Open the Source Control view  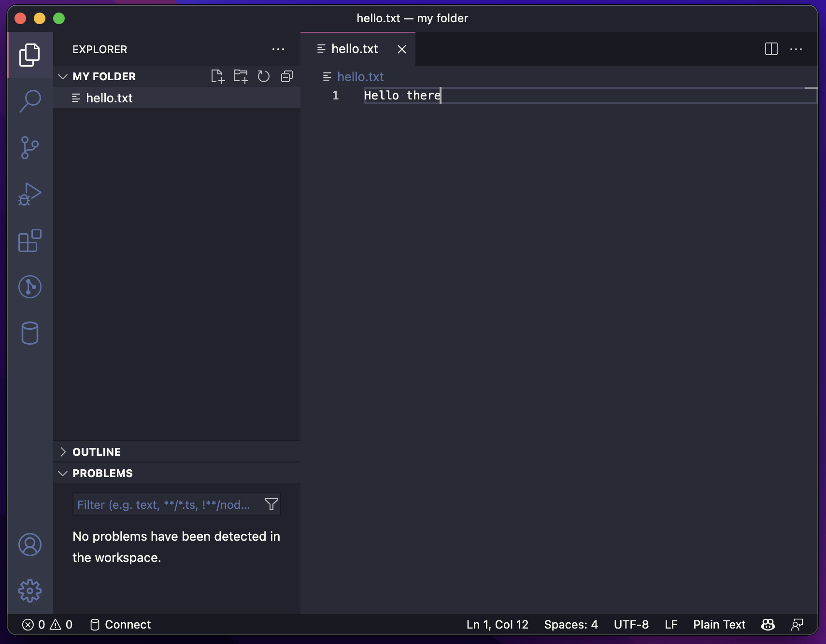tap(29, 148)
